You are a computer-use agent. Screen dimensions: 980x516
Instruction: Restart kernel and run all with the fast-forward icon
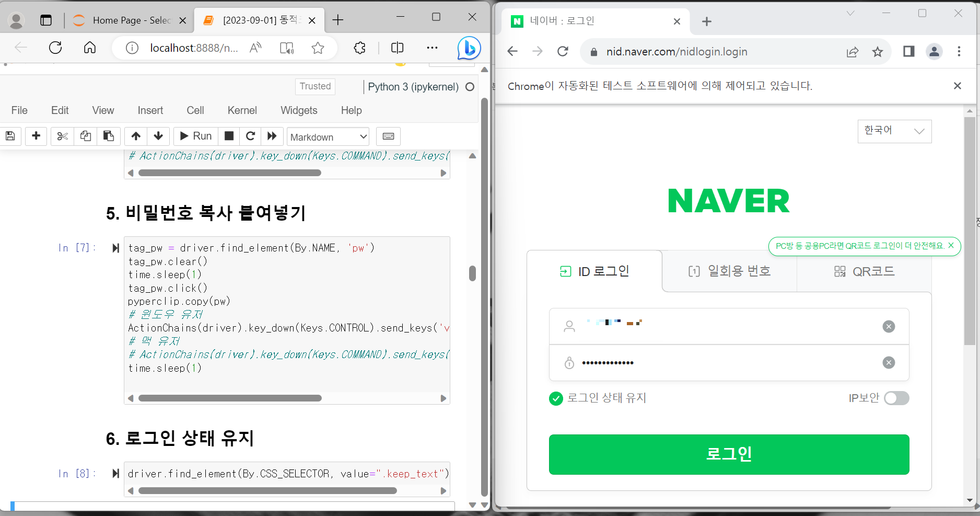(x=272, y=136)
